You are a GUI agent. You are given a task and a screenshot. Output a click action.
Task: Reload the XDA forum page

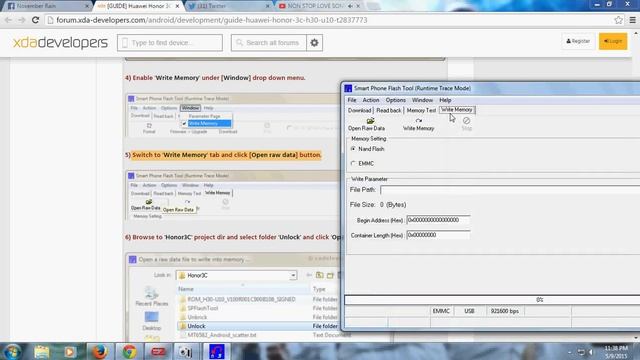click(x=36, y=20)
